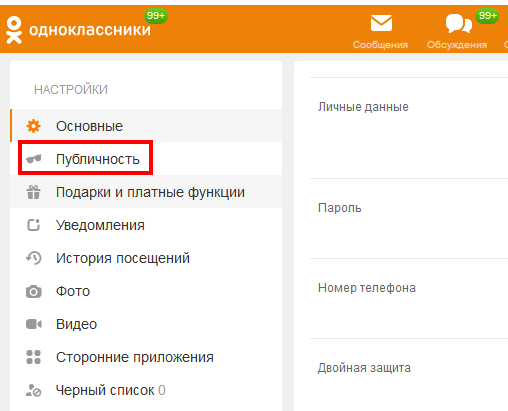Click the orange gear icon beside Основные

[34, 126]
